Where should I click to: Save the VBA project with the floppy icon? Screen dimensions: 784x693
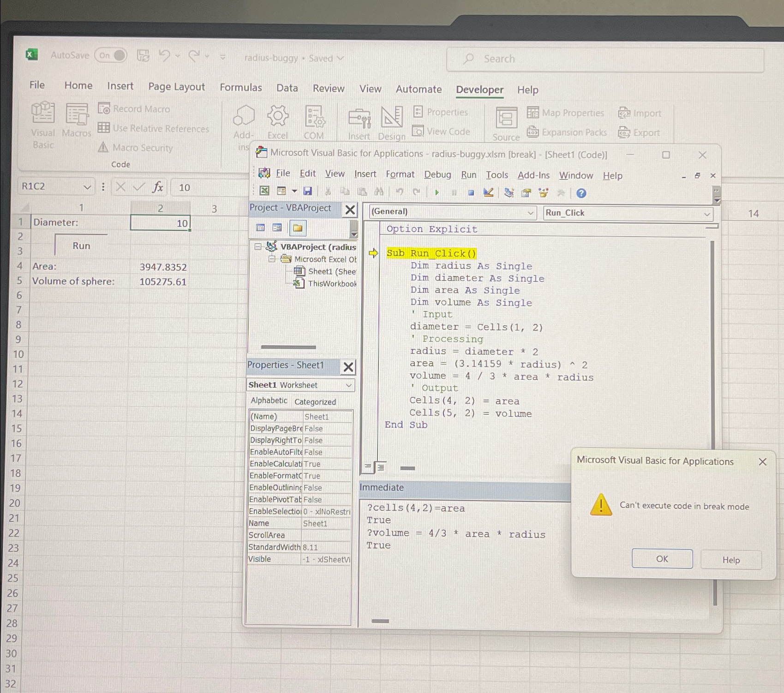pyautogui.click(x=307, y=191)
